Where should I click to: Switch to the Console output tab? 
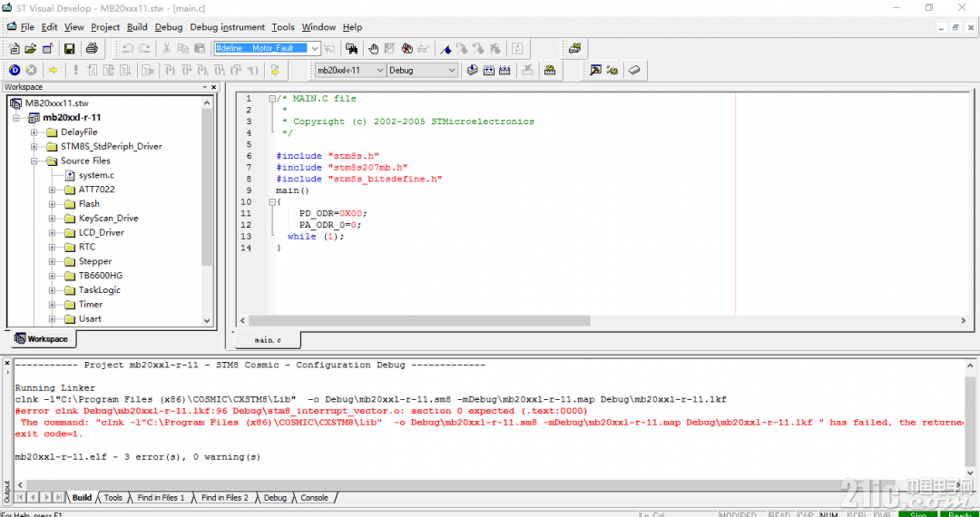314,498
